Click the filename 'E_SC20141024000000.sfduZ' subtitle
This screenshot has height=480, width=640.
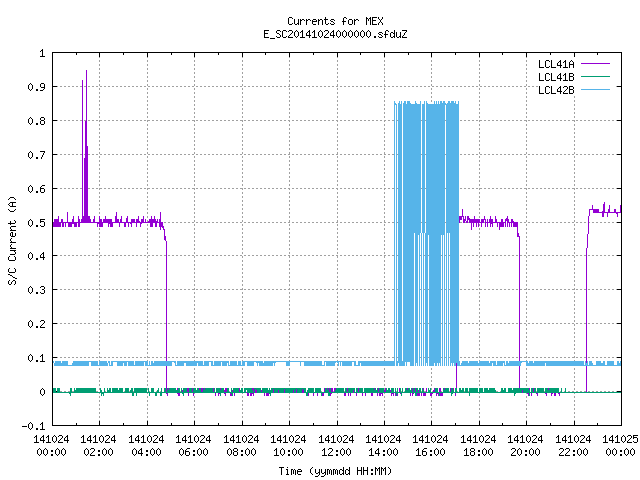[335, 34]
